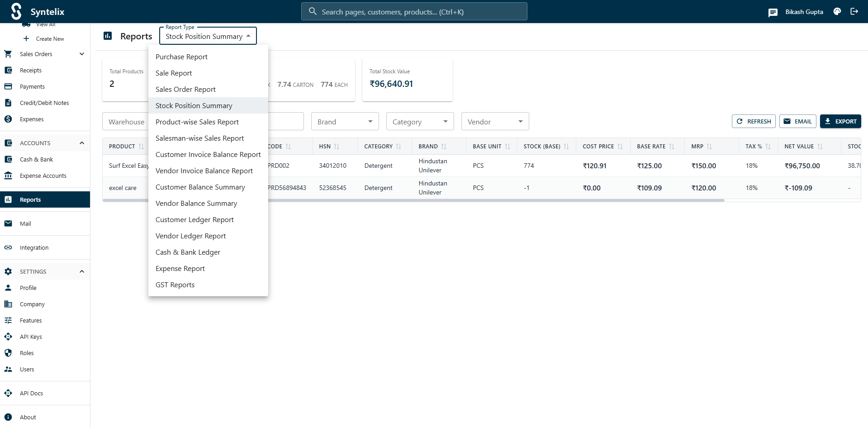Click the EXPORT button
Image resolution: width=868 pixels, height=427 pixels.
840,121
